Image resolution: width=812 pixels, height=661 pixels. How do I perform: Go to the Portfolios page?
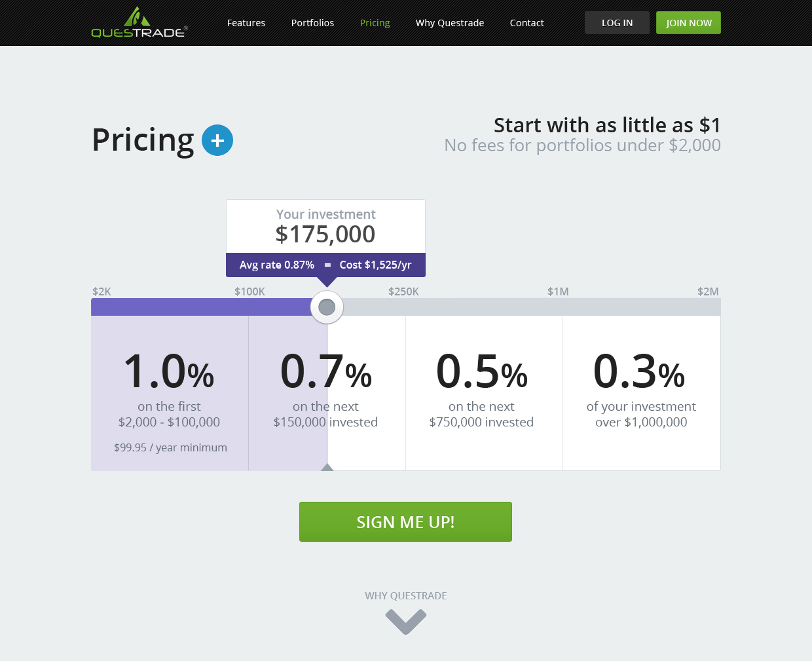pos(312,23)
